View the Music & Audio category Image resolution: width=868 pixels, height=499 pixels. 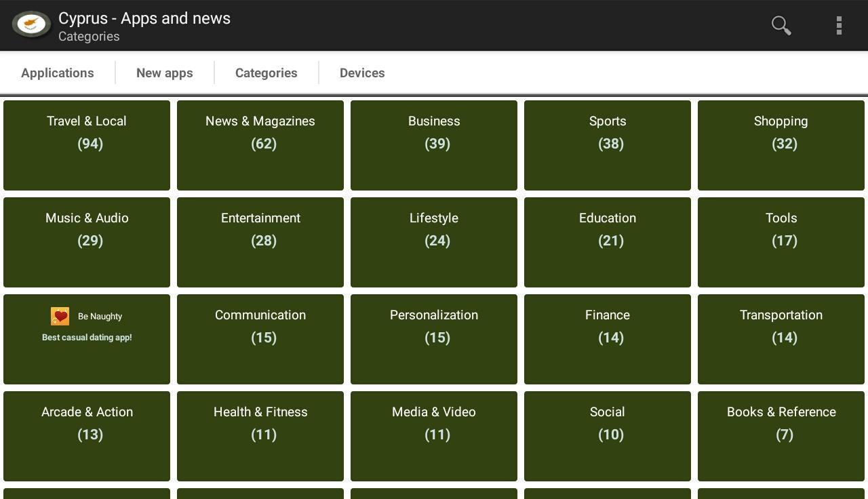87,242
